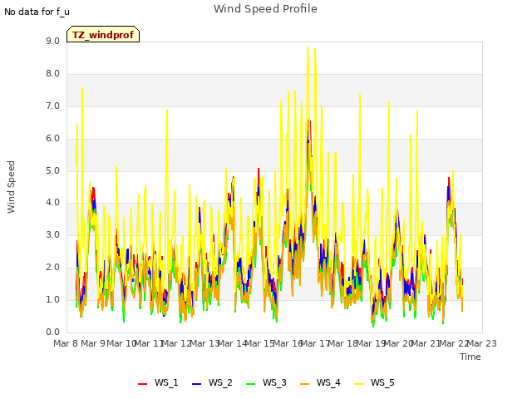
Task: Click the WS_2 blue legend swatch
Action: coord(196,383)
